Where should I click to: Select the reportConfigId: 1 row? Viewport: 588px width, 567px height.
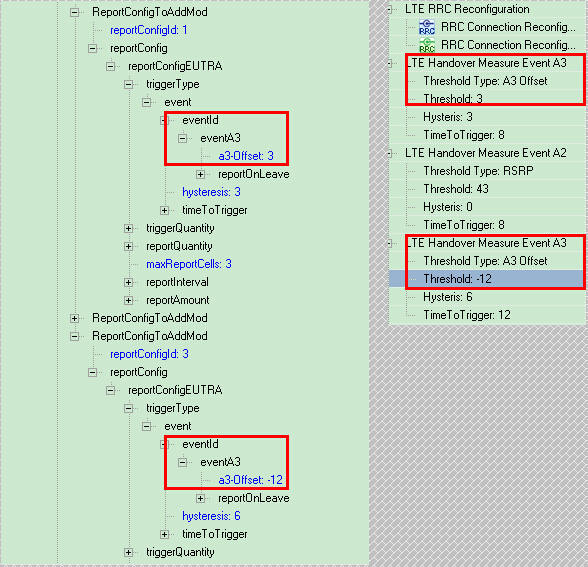click(148, 30)
